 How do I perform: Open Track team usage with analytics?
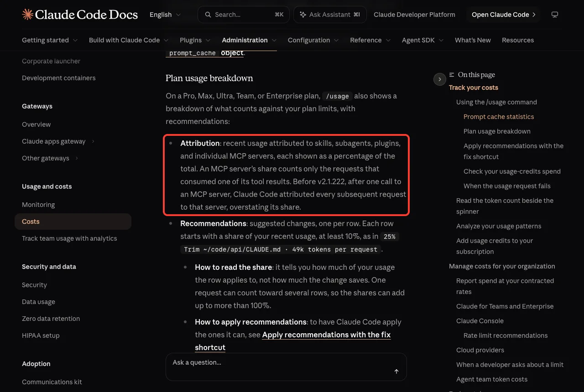(x=69, y=238)
